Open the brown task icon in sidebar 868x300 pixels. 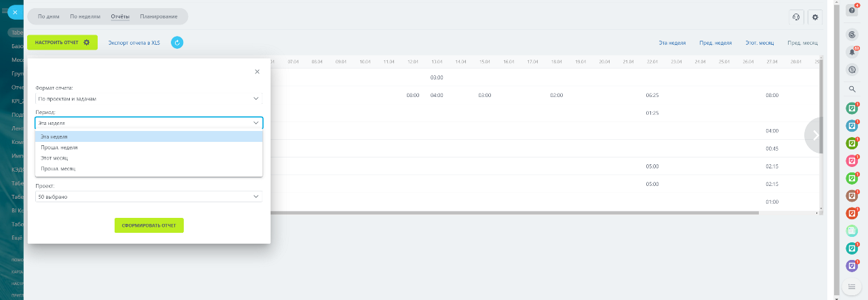point(852,196)
